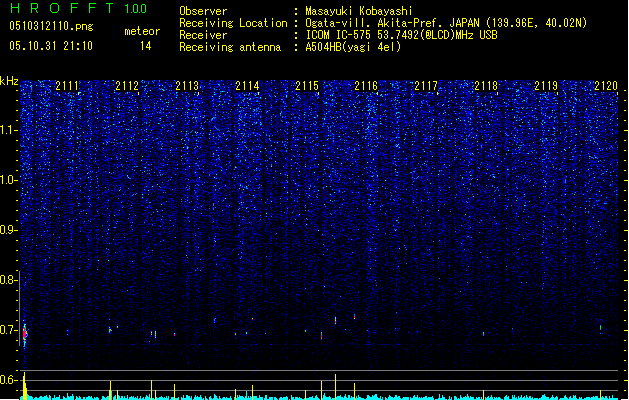Click the 2117 time marker
This screenshot has height=400, width=629.
click(426, 86)
